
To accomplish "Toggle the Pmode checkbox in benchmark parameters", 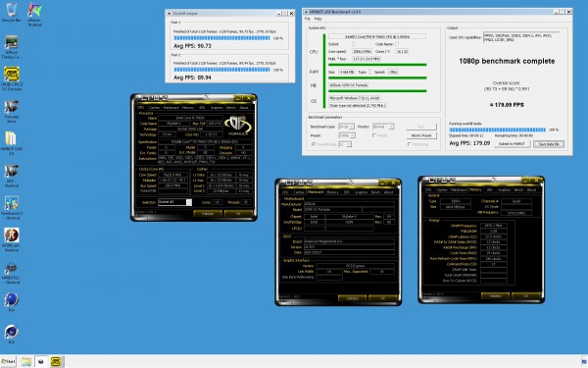I will [374, 135].
